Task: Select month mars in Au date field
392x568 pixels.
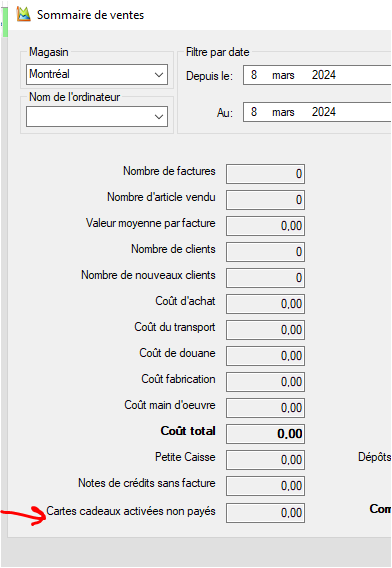Action: [283, 112]
